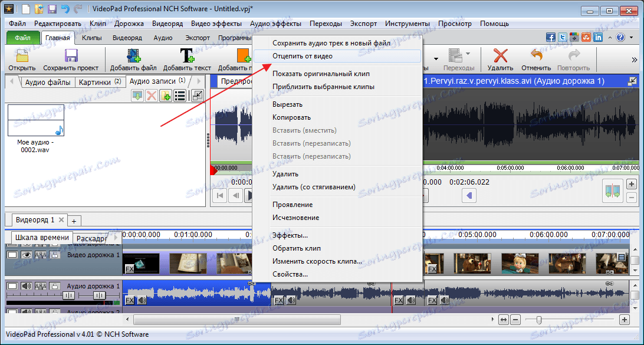Click timeline zoom-to-fit button

click(503, 320)
